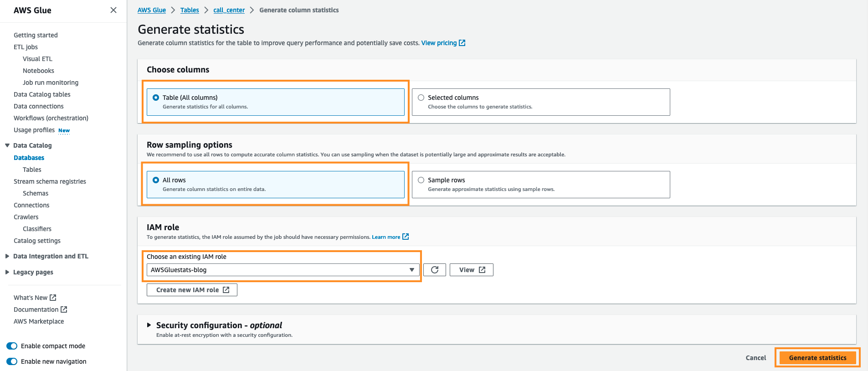The height and width of the screenshot is (371, 868).
Task: Click external link icon next to What's New
Action: point(53,298)
